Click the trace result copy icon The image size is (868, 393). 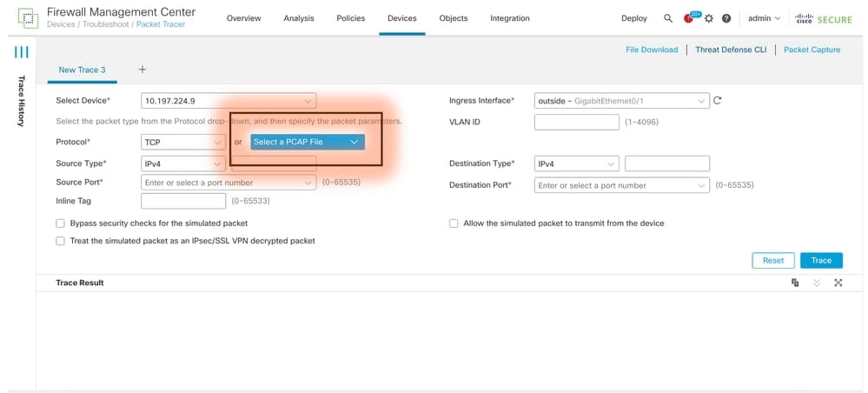[x=795, y=283]
